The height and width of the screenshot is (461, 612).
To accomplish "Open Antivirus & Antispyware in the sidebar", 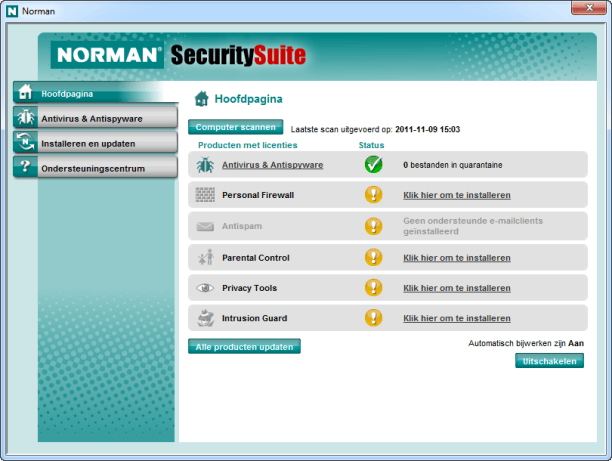I will (x=95, y=117).
